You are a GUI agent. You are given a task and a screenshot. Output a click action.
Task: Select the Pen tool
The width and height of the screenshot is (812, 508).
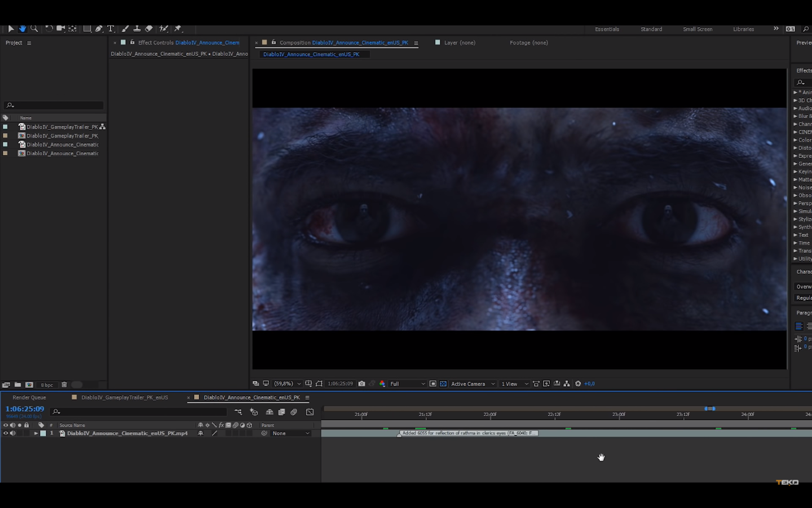[x=99, y=29]
